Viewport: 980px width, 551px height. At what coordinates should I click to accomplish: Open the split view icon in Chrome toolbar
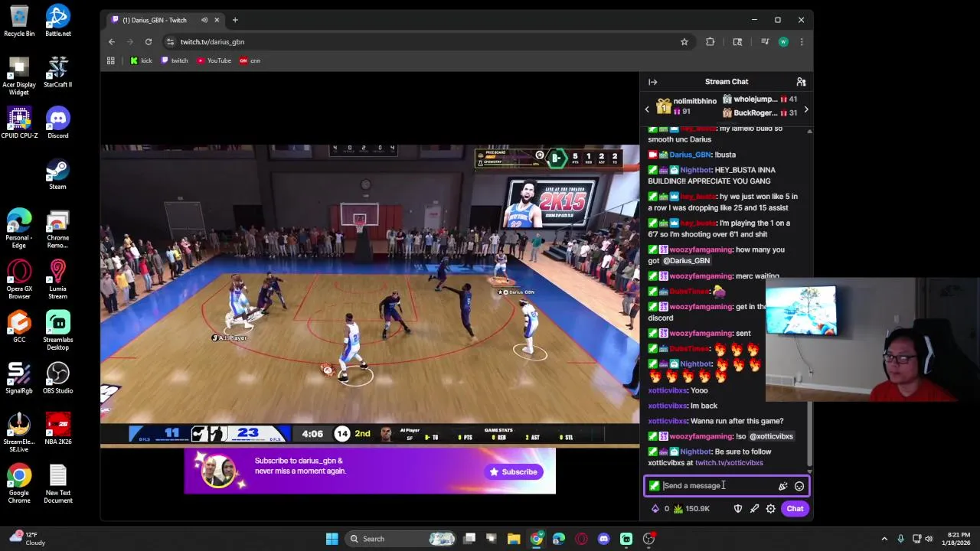[737, 42]
